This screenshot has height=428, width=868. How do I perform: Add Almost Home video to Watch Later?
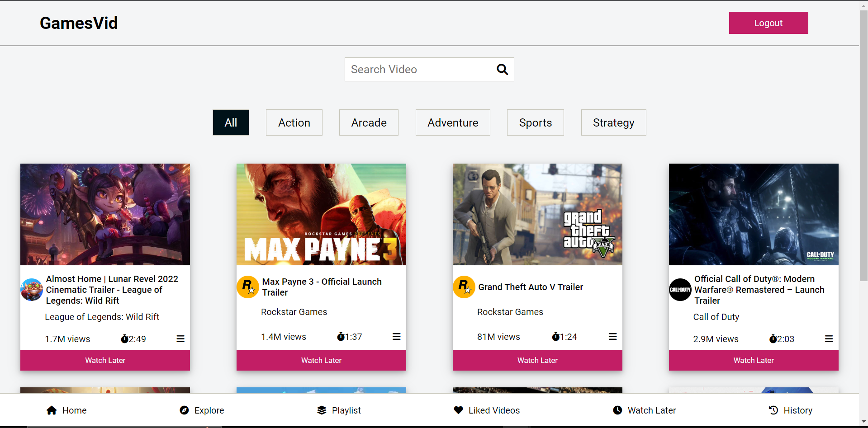(x=105, y=360)
